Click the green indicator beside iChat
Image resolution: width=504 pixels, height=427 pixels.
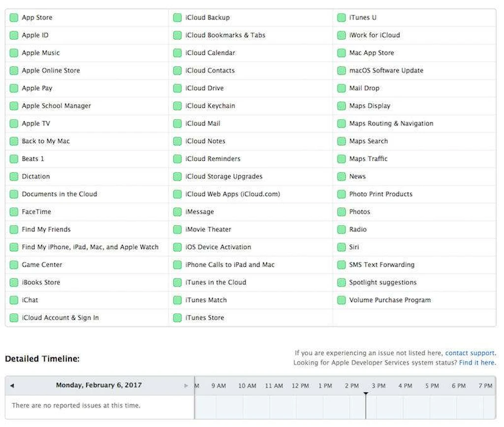pos(14,300)
